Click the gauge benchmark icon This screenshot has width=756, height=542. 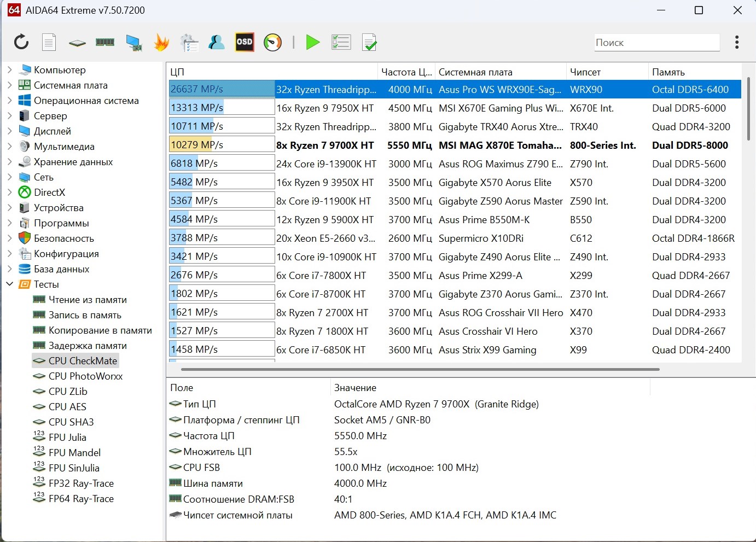[272, 42]
